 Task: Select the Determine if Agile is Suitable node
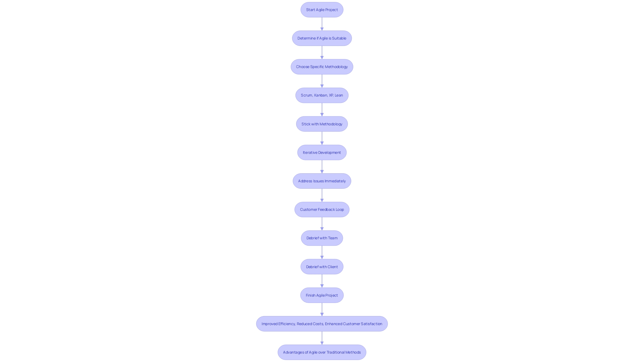click(322, 38)
